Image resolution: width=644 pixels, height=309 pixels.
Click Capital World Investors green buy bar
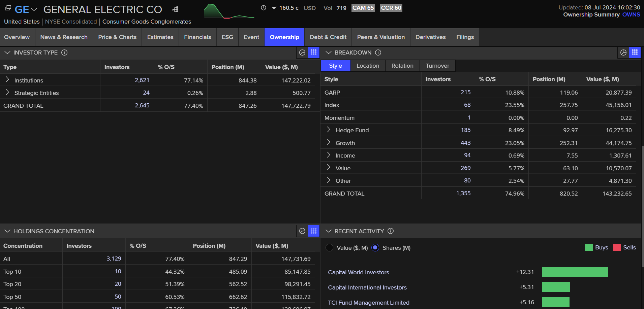pyautogui.click(x=575, y=272)
